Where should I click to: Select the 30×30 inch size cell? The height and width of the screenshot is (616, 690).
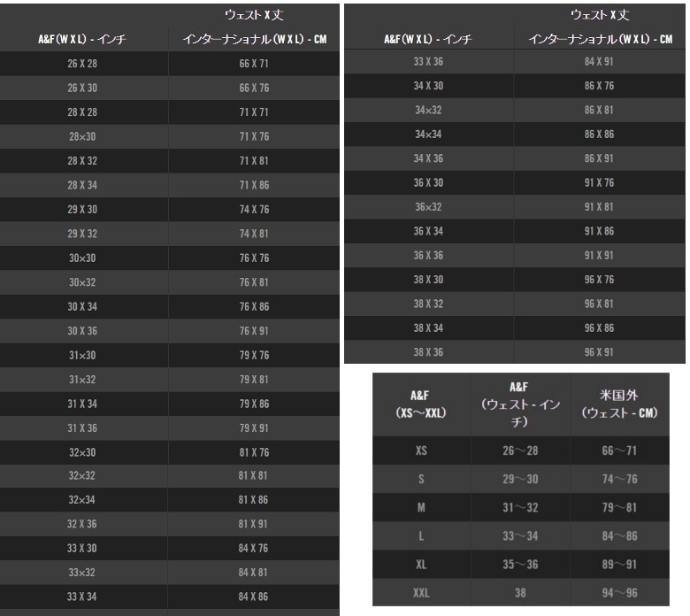(x=82, y=258)
